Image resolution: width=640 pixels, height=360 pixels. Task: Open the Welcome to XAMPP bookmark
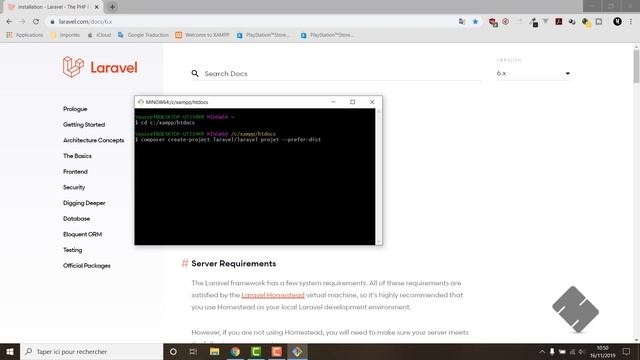(202, 35)
